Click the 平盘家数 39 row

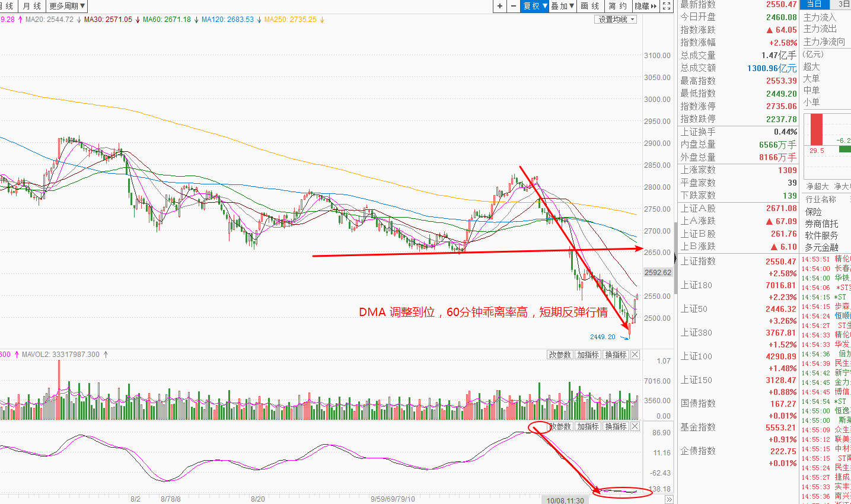(x=738, y=183)
